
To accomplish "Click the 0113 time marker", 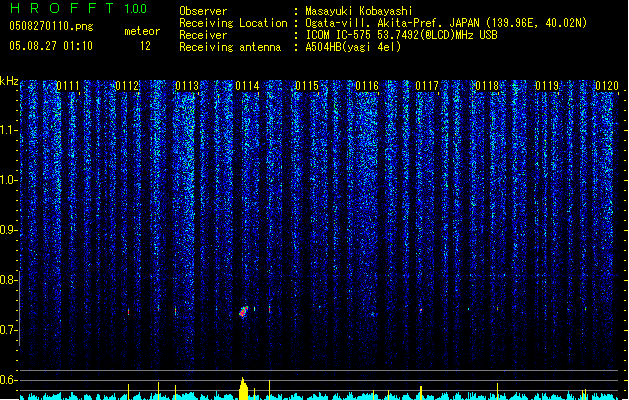I will click(x=187, y=86).
